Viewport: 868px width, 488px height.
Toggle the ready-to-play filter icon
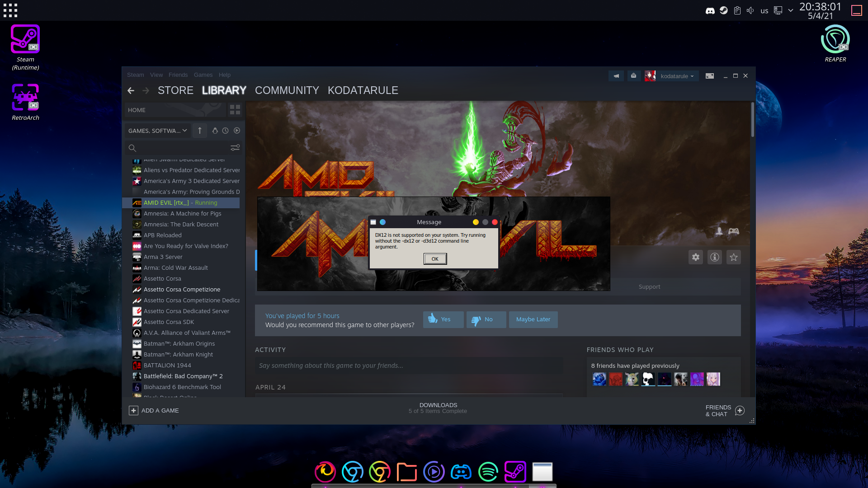tap(237, 131)
